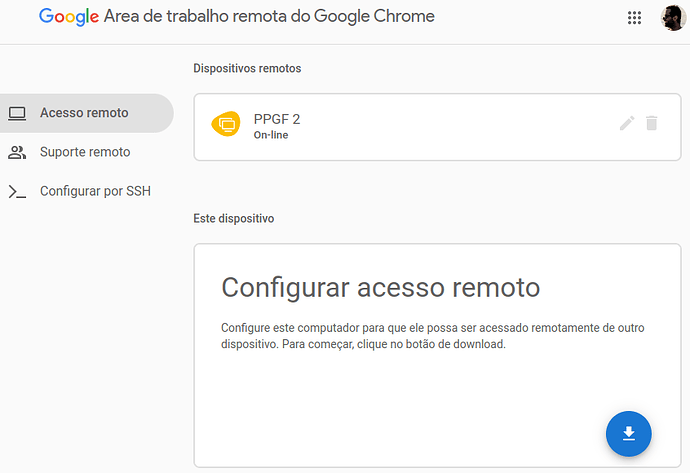Click the Dispositivos remotos heading

247,68
